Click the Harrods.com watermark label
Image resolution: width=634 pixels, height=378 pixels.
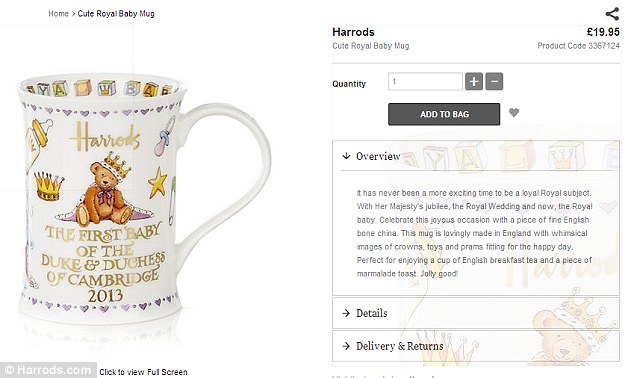coord(48,370)
